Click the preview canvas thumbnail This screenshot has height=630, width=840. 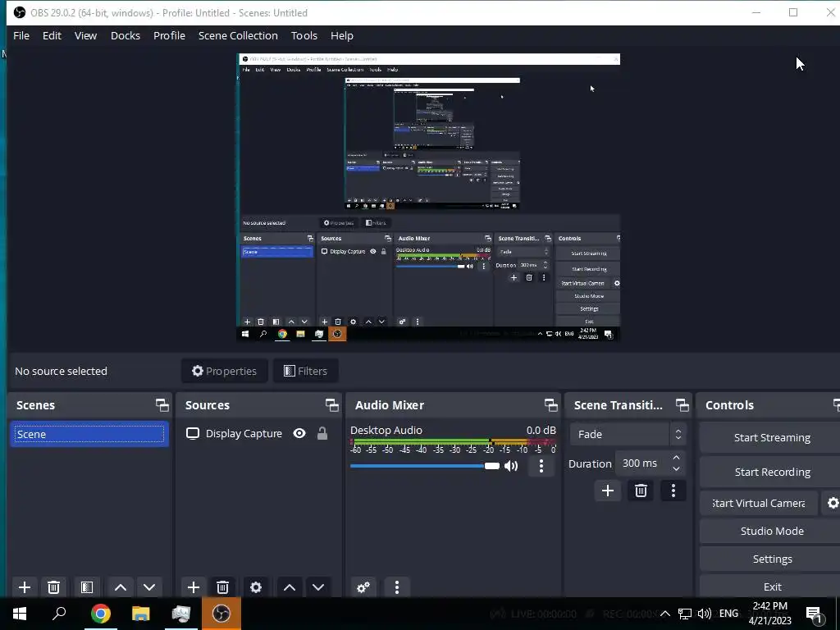(x=428, y=197)
